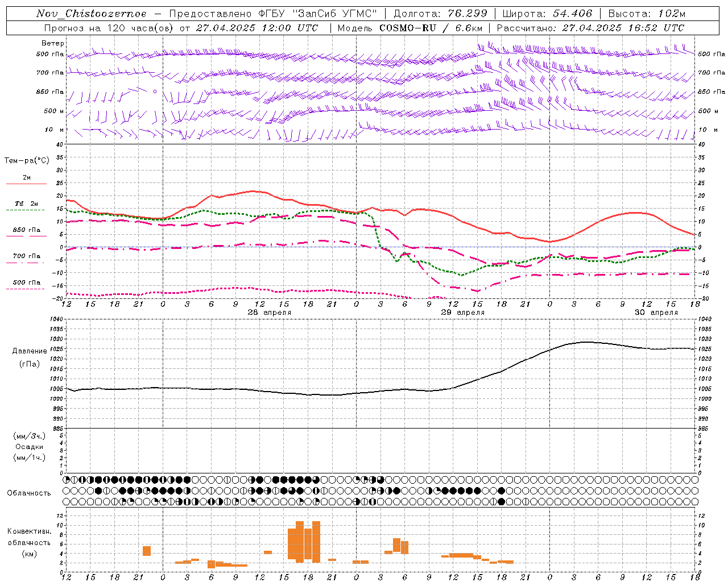The width and height of the screenshot is (728, 582).
Task: Click the 'Конвективн.' convective cloud label
Action: [x=30, y=531]
